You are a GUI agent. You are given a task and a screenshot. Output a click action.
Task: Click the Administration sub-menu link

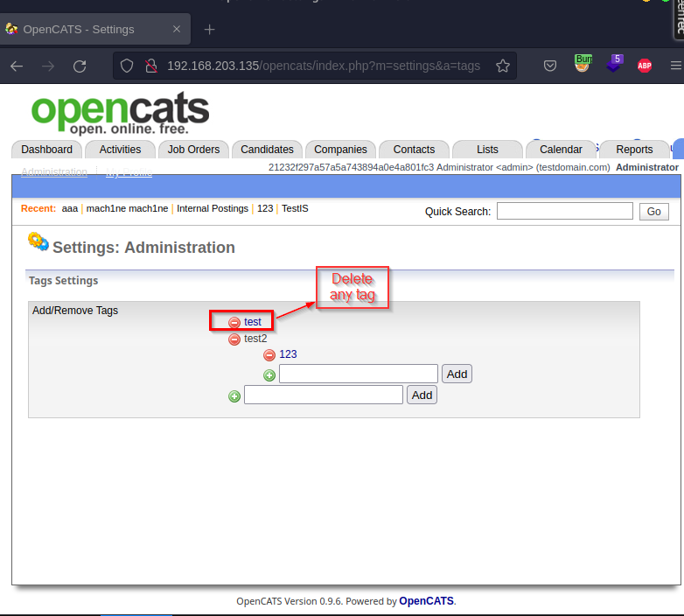click(54, 171)
